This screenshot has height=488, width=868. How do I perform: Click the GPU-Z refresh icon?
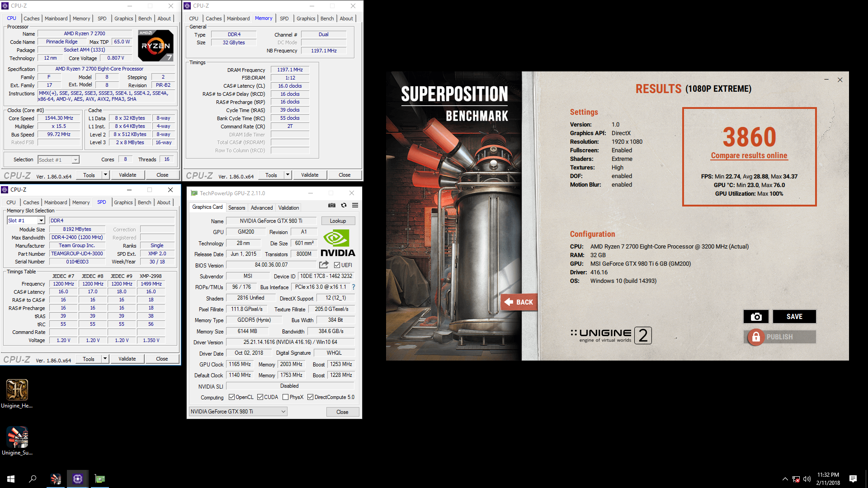pos(344,205)
